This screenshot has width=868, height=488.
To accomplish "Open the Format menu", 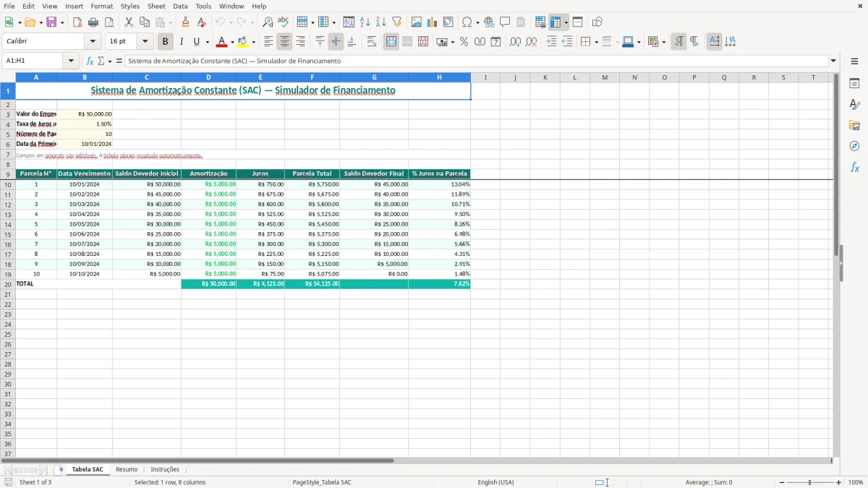I will tap(102, 6).
